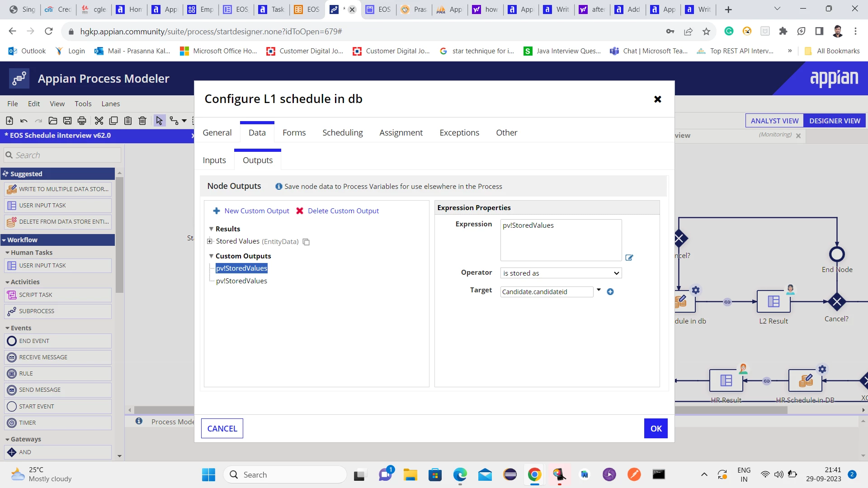Click the palette Search field
Screen dimensions: 868x488
point(62,155)
